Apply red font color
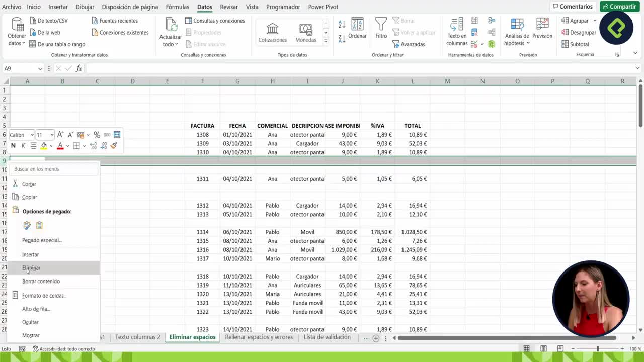Screen dimensions: 644x362 click(60, 146)
